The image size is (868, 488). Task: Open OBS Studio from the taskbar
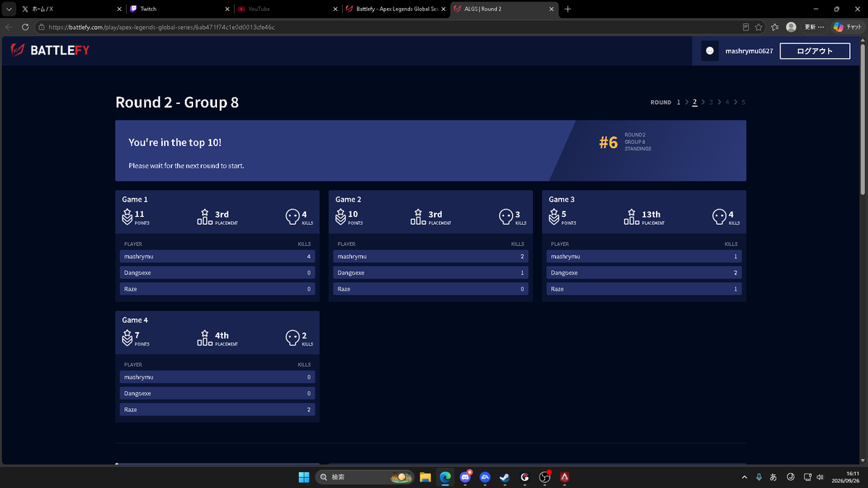pos(545,477)
